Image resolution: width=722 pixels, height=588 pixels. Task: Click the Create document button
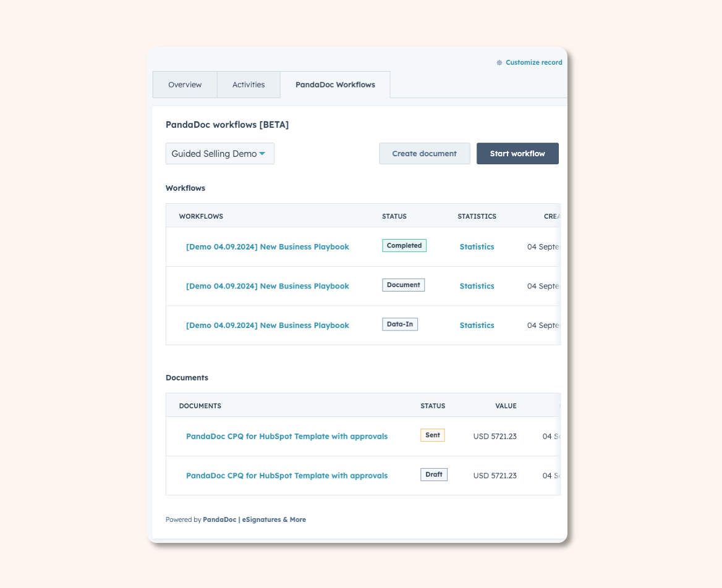424,153
